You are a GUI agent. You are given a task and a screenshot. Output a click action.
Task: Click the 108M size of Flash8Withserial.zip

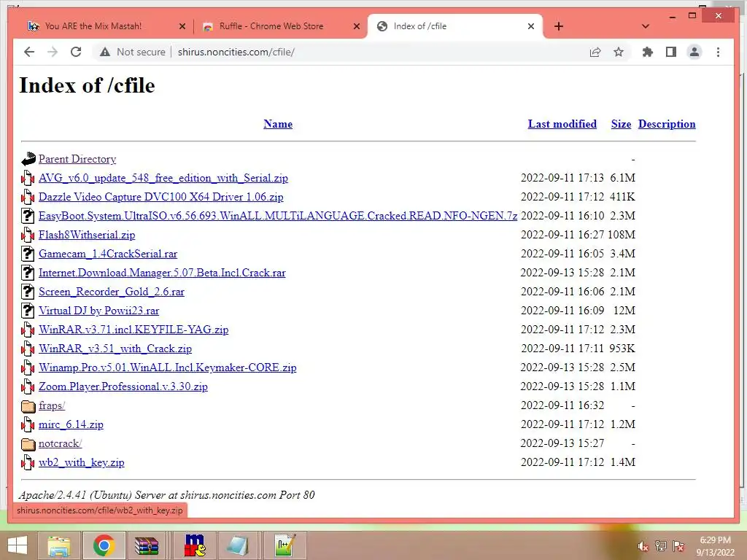(x=622, y=235)
